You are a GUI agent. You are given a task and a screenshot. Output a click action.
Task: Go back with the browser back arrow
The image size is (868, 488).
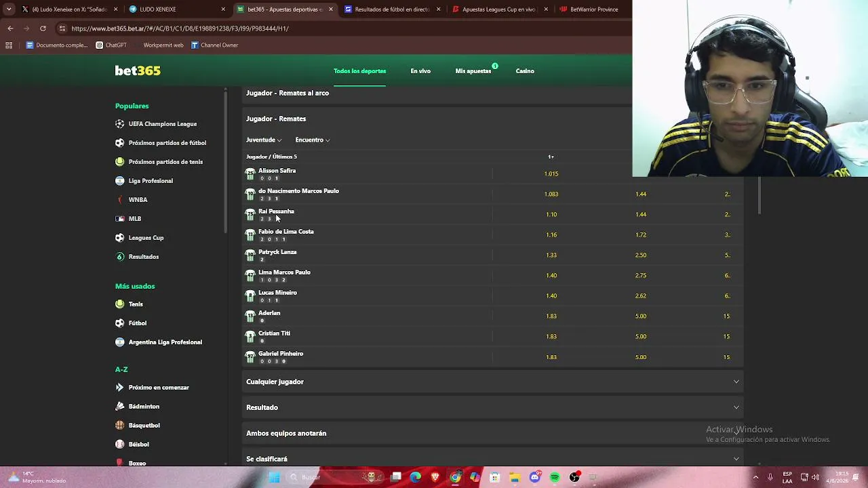click(x=10, y=28)
